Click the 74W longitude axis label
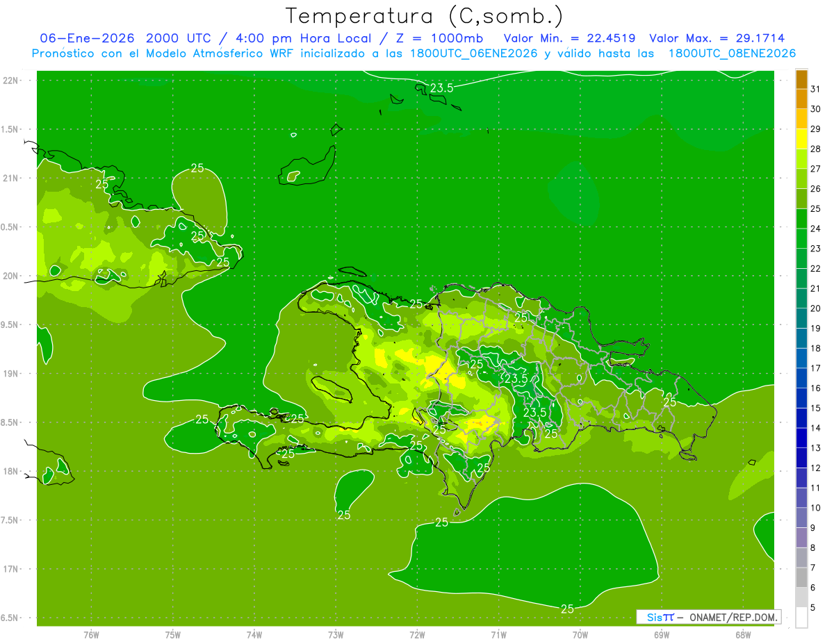The width and height of the screenshot is (834, 644). [254, 635]
